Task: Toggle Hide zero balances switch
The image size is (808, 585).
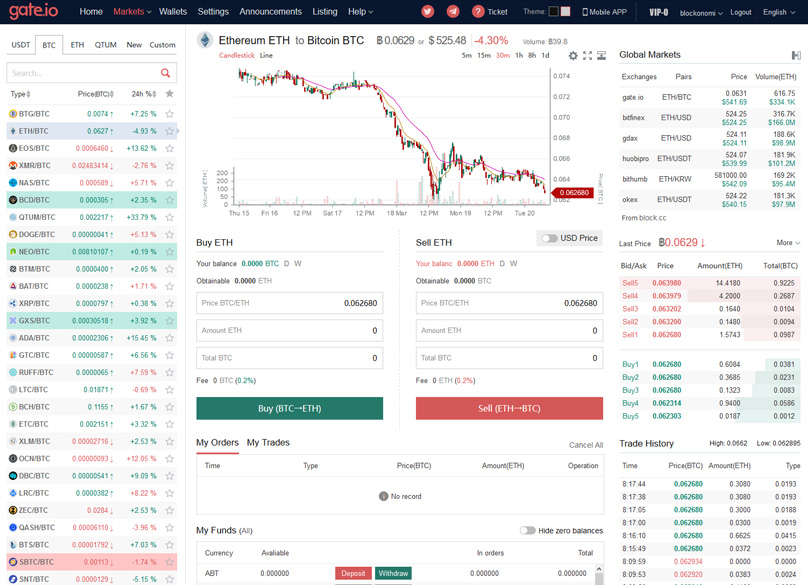Action: tap(527, 530)
